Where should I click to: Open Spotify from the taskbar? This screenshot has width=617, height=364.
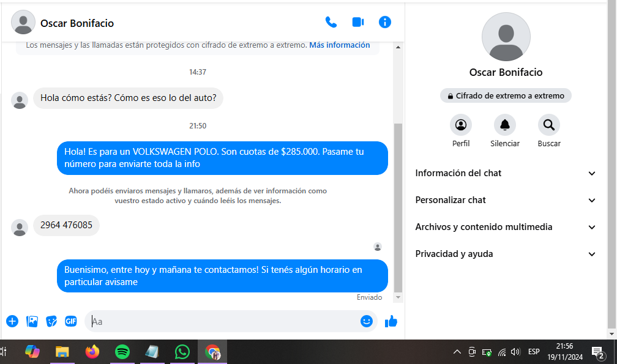coord(122,352)
